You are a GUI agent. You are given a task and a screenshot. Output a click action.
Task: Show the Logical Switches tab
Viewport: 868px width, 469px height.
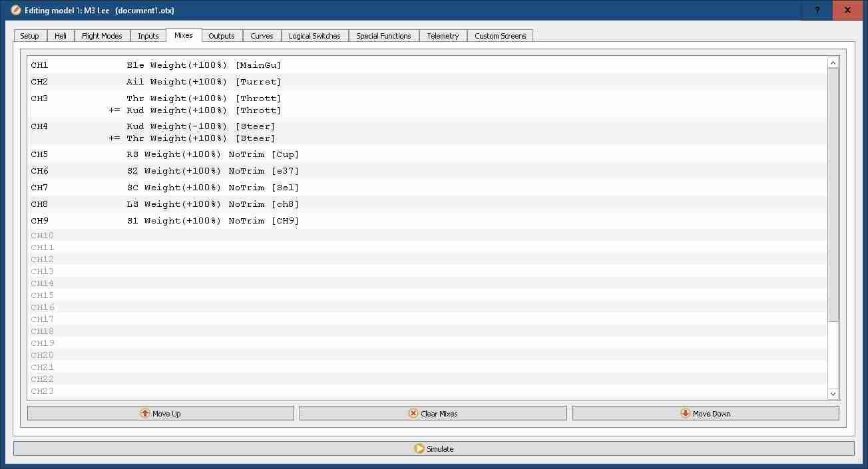click(x=314, y=36)
